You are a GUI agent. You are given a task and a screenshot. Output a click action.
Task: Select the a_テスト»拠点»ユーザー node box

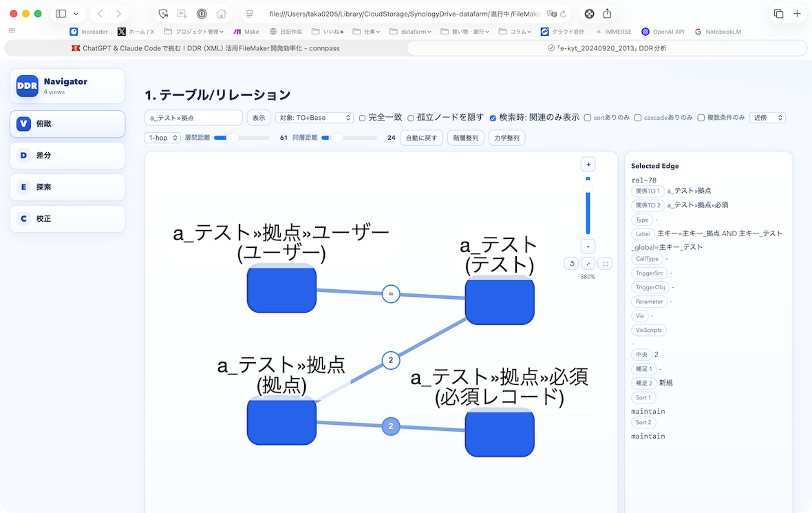[281, 289]
